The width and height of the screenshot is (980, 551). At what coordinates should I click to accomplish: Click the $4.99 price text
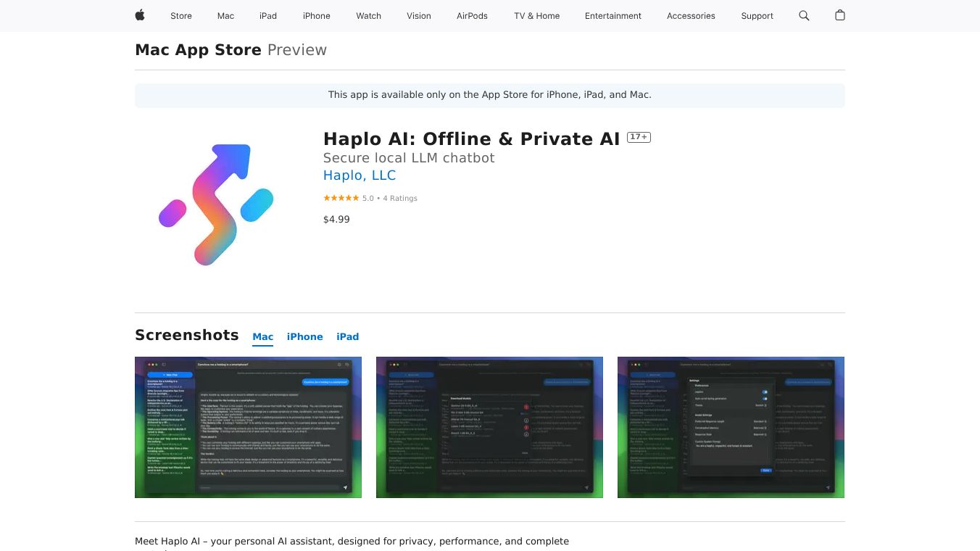coord(336,220)
